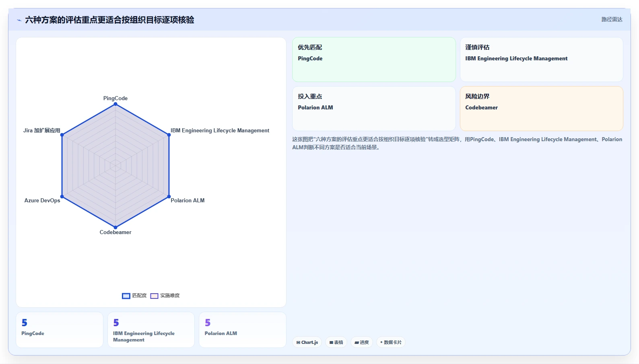Select the 优先匹配 PingCode card
Screen dimensions: 639x364
[x=374, y=60]
